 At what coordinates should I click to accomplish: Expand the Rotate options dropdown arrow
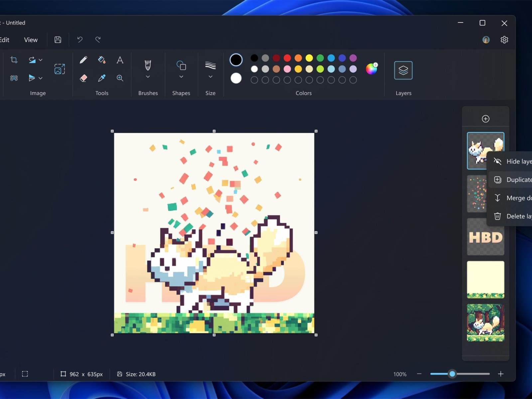point(41,60)
